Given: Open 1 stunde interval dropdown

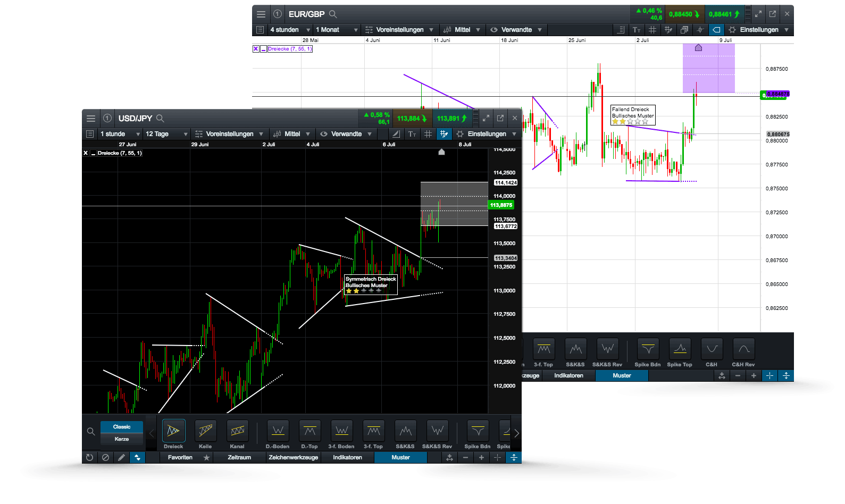Looking at the screenshot, I should (x=120, y=134).
